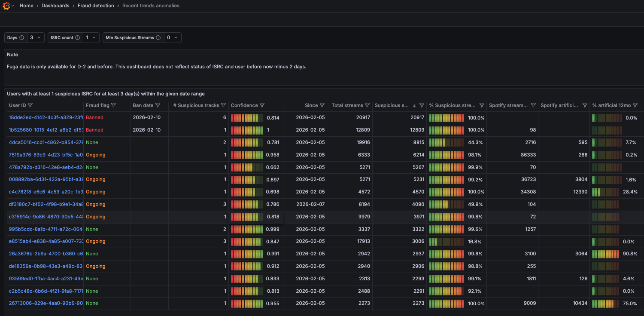
Task: Open user e8515ab4-e838-4a85-a007 link
Action: point(46,241)
